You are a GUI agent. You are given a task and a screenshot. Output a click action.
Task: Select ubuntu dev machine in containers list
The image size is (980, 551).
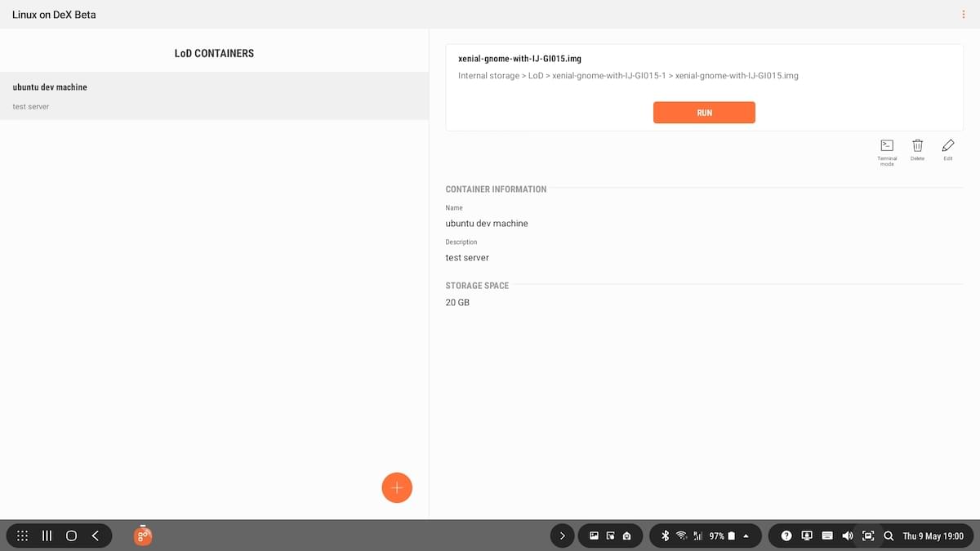click(214, 96)
